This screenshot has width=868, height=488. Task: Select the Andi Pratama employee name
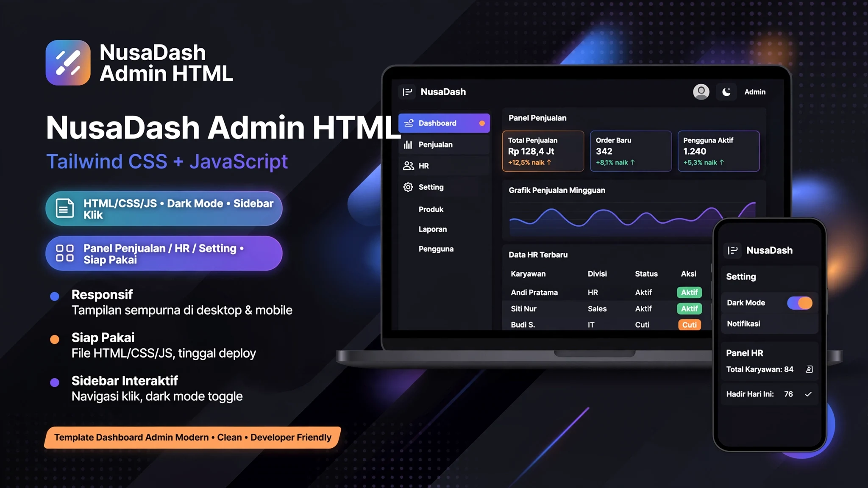[534, 292]
